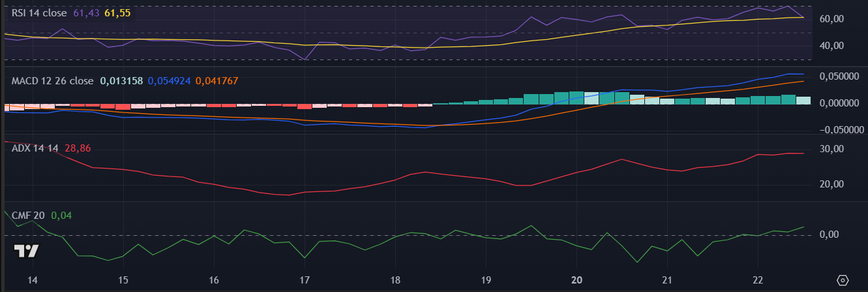This screenshot has width=868, height=292.
Task: Select the MACD 12 26 close label
Action: [52, 81]
